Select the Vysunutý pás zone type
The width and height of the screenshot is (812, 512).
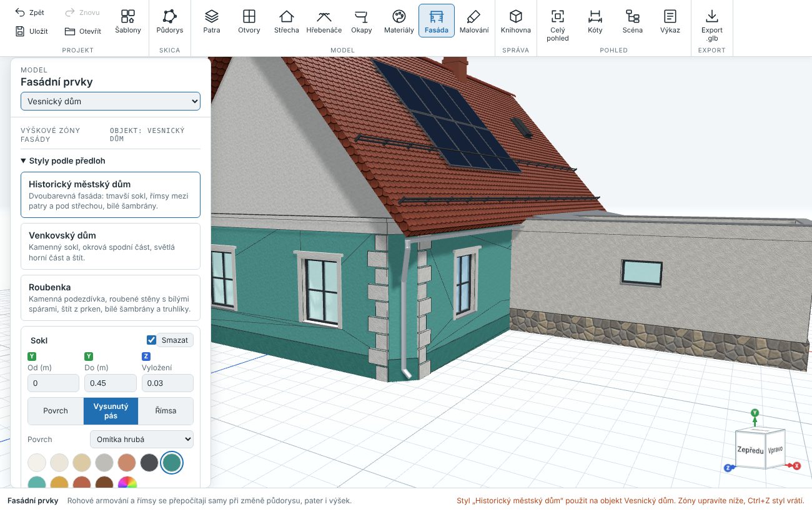[111, 411]
